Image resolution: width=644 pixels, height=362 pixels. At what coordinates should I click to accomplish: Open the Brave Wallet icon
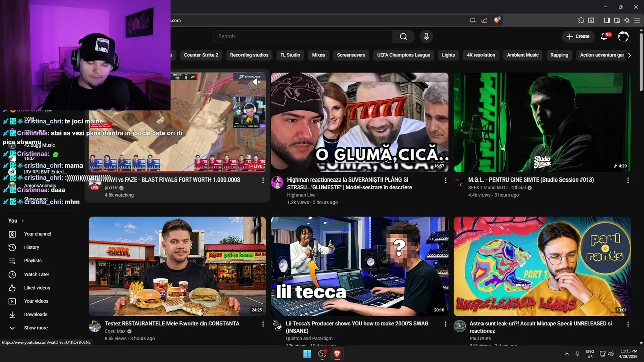tap(617, 20)
